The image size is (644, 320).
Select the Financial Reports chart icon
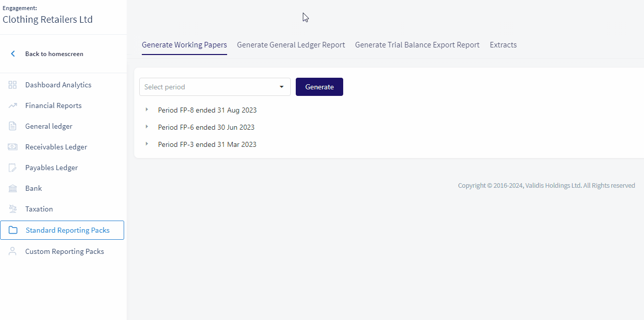coord(12,105)
